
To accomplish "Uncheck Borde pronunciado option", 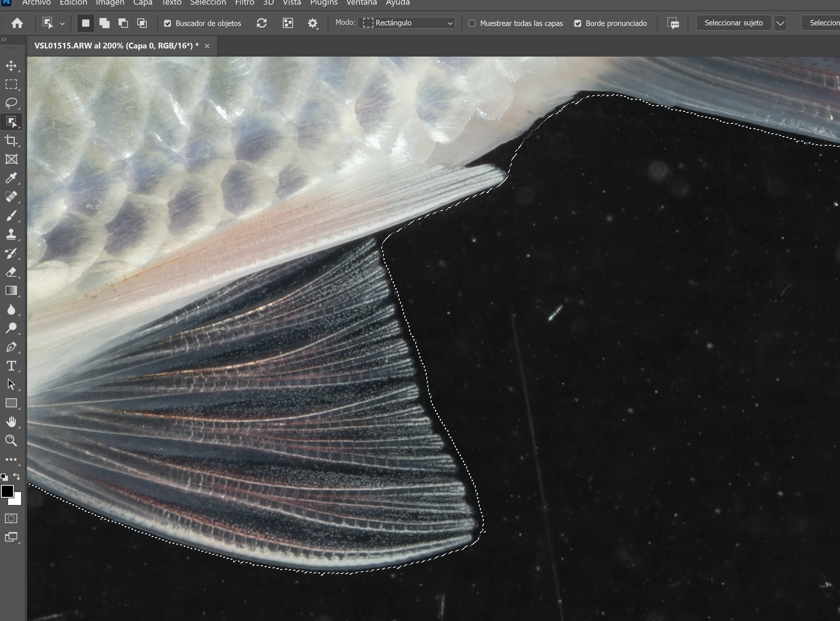I will [x=578, y=23].
